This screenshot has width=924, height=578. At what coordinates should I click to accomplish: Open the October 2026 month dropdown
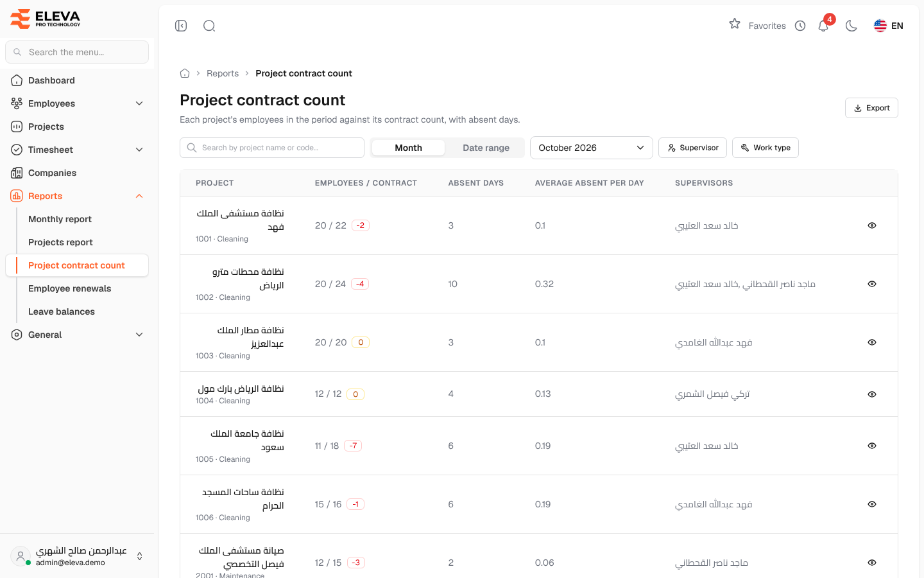point(591,148)
